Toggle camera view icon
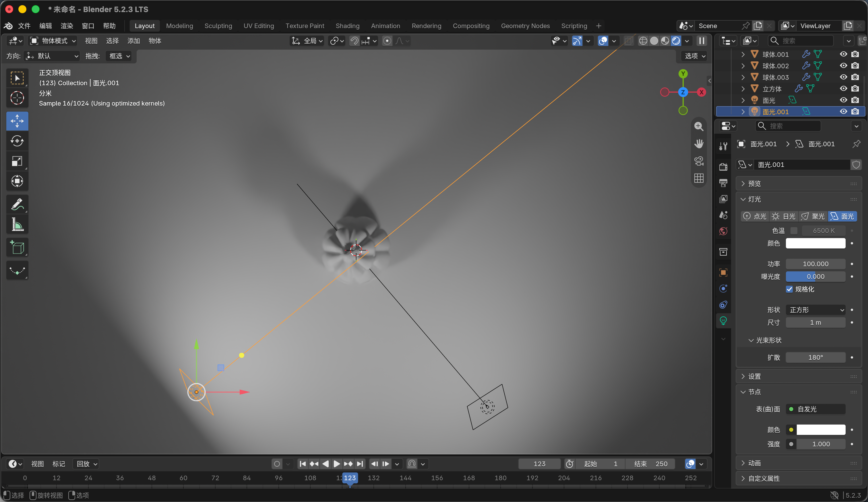This screenshot has width=868, height=502. pyautogui.click(x=699, y=161)
